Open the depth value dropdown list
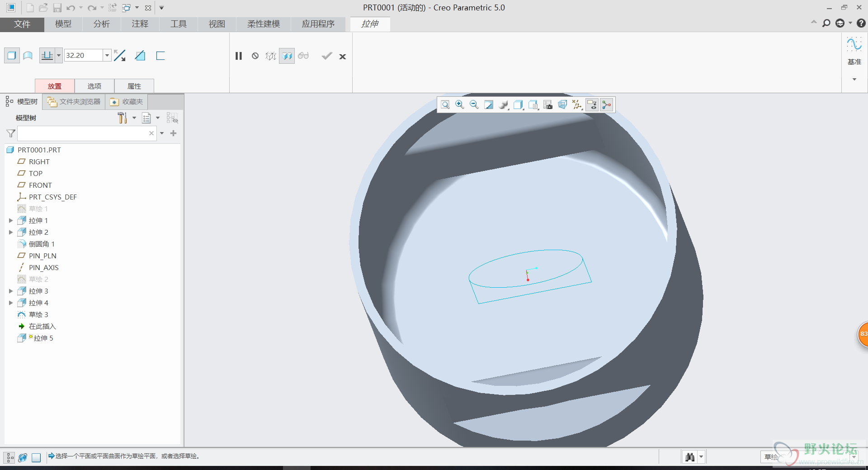Image resolution: width=868 pixels, height=470 pixels. click(x=107, y=55)
